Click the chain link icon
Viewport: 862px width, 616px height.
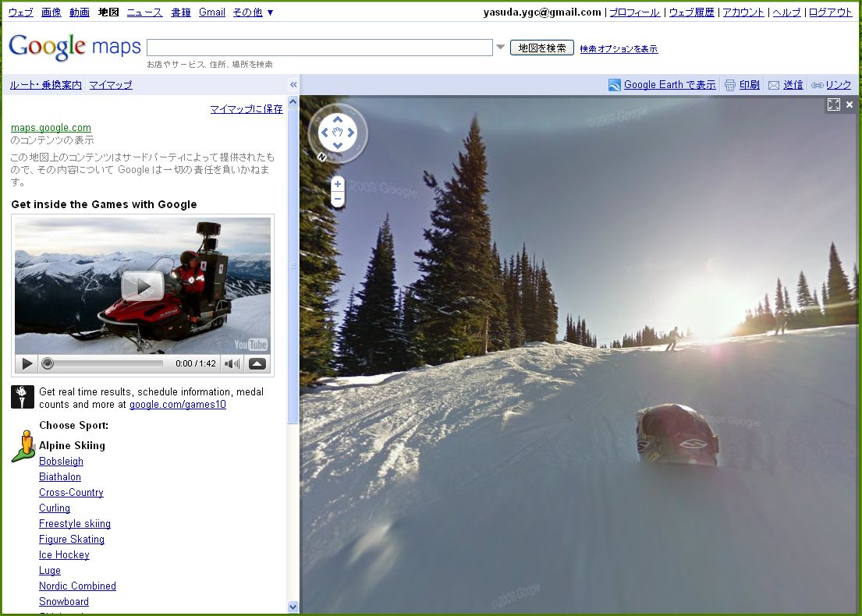click(x=817, y=85)
